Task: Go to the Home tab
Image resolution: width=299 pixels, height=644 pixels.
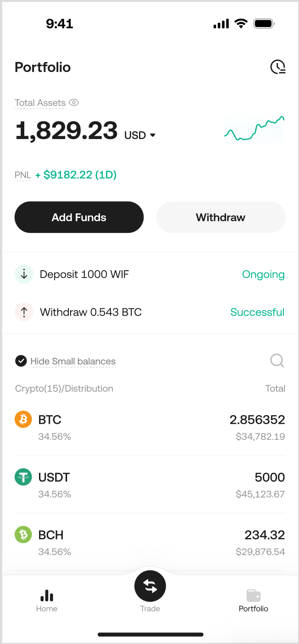Action: pos(47,600)
